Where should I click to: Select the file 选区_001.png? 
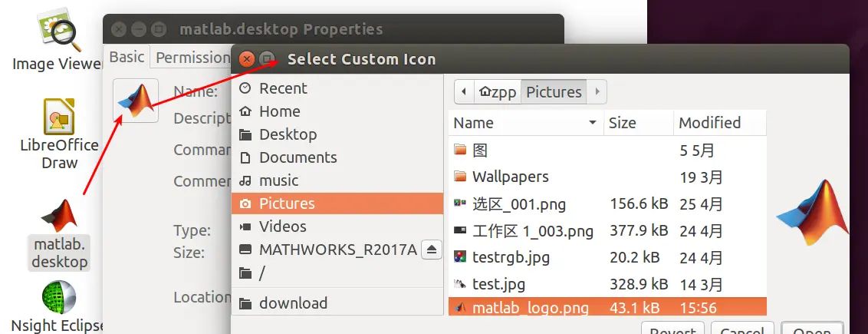pyautogui.click(x=607, y=203)
